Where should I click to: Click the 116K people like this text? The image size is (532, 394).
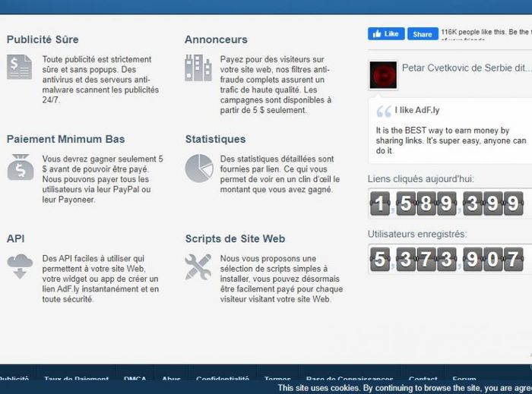tap(486, 33)
